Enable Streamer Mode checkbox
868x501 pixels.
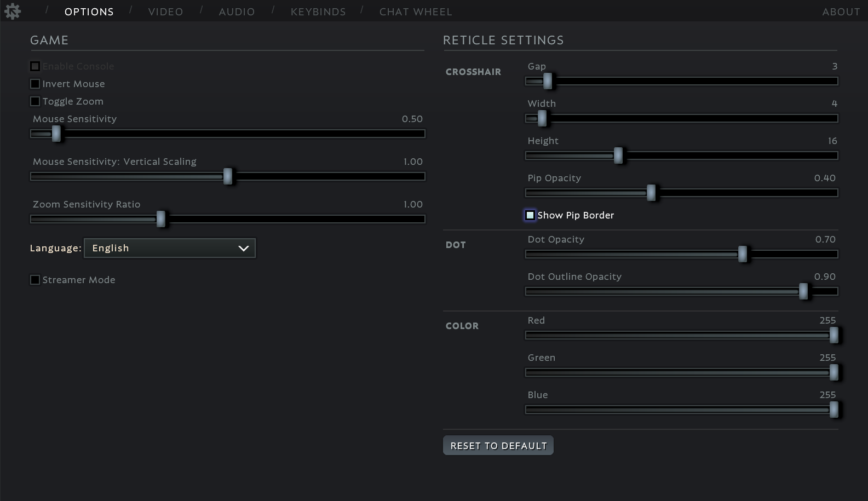pos(35,280)
